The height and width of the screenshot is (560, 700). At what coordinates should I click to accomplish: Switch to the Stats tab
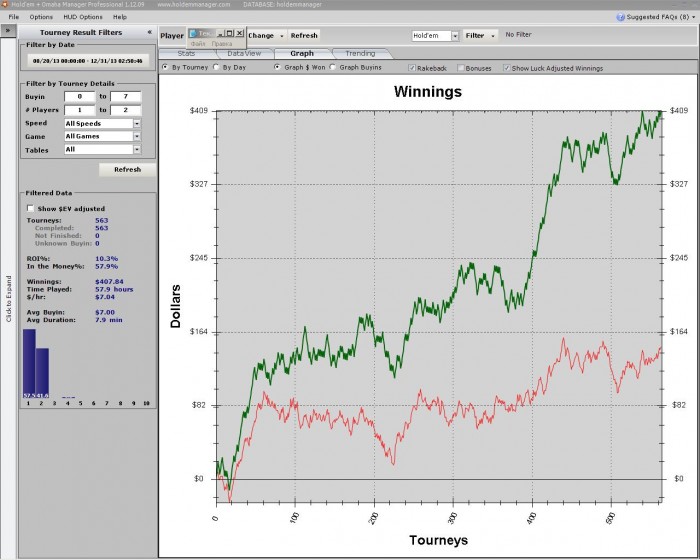[x=187, y=53]
